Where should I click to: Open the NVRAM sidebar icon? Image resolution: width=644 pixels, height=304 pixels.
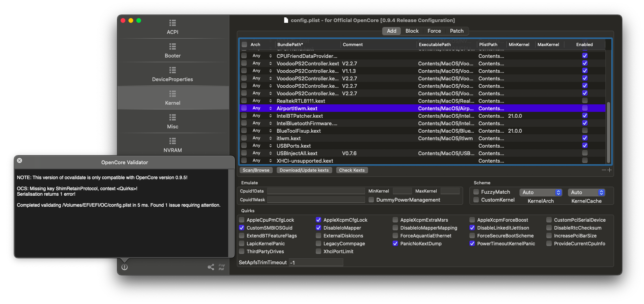pos(173,141)
